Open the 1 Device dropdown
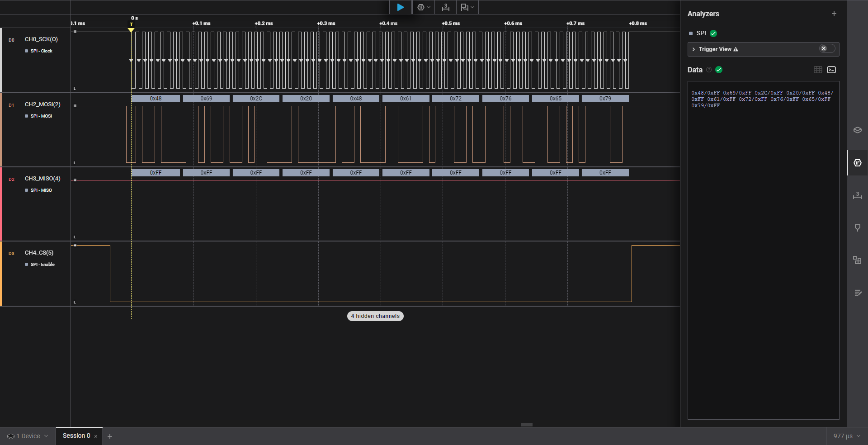Image resolution: width=868 pixels, height=445 pixels. 28,436
